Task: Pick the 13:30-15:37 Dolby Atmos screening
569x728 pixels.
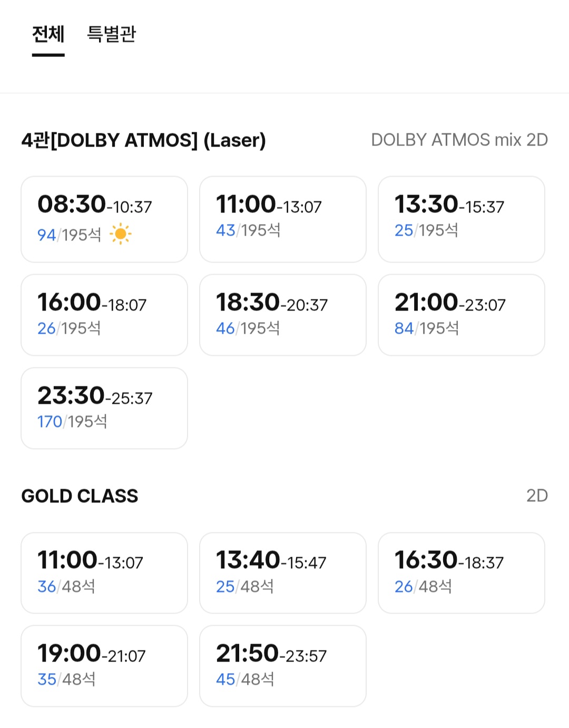Action: pos(462,219)
